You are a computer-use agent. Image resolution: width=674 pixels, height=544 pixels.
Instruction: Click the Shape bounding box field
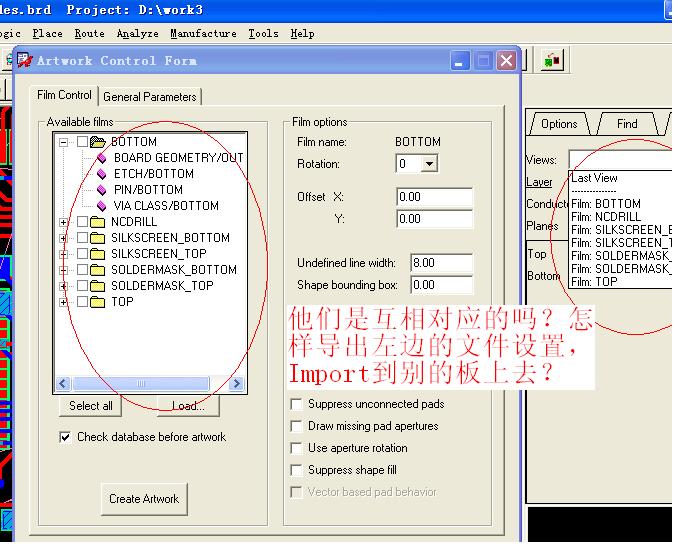[441, 285]
